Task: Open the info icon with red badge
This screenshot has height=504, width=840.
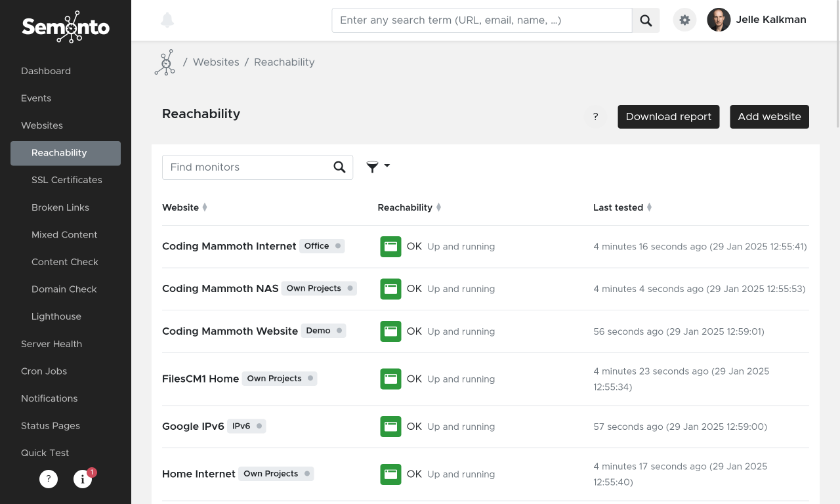Action: (x=83, y=479)
